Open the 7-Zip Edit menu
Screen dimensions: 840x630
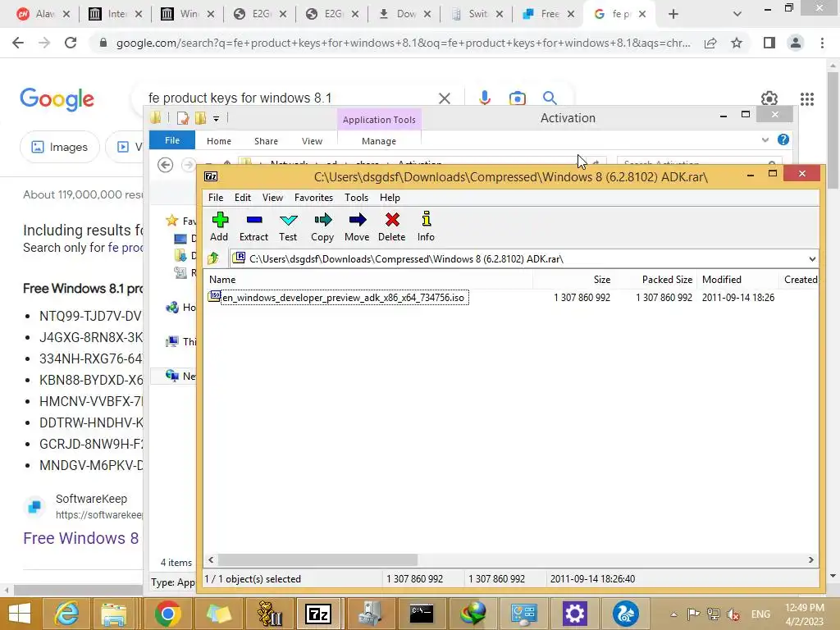pyautogui.click(x=243, y=198)
